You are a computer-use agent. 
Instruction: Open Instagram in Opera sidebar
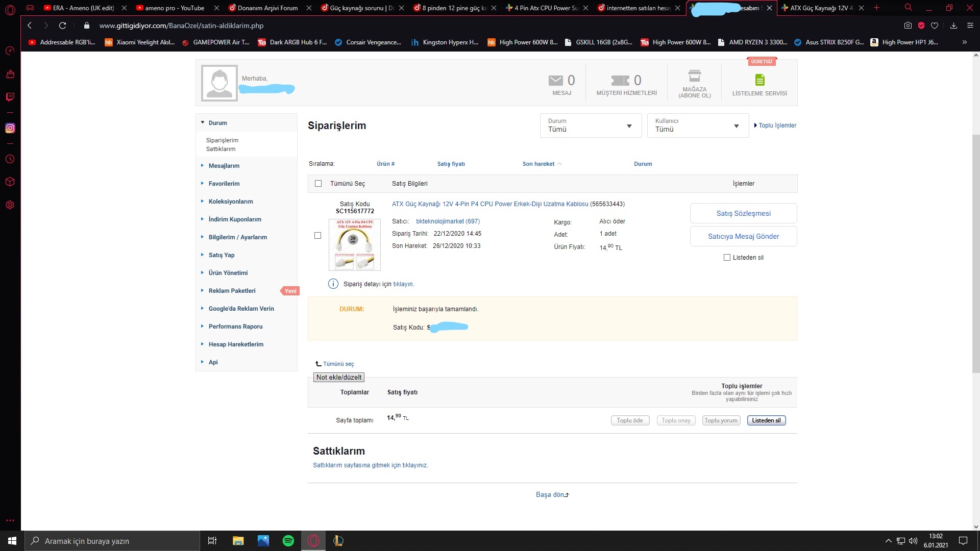click(x=10, y=129)
